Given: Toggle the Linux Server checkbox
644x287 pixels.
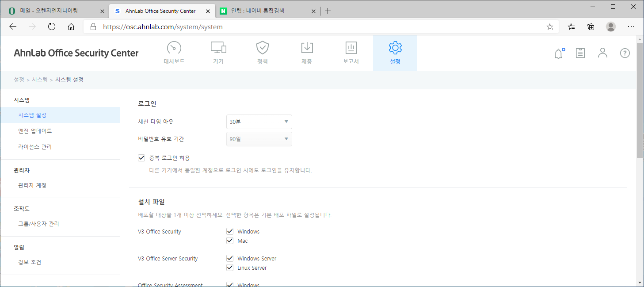Looking at the screenshot, I should tap(230, 268).
